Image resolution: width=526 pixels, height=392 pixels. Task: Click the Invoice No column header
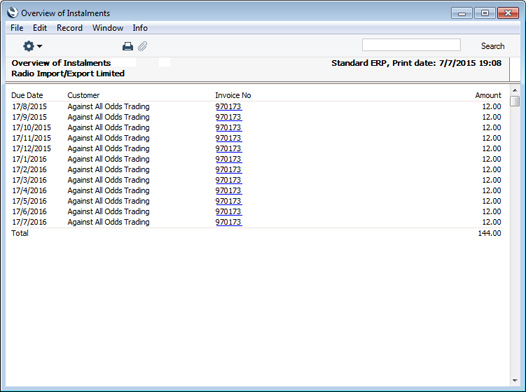(x=233, y=95)
